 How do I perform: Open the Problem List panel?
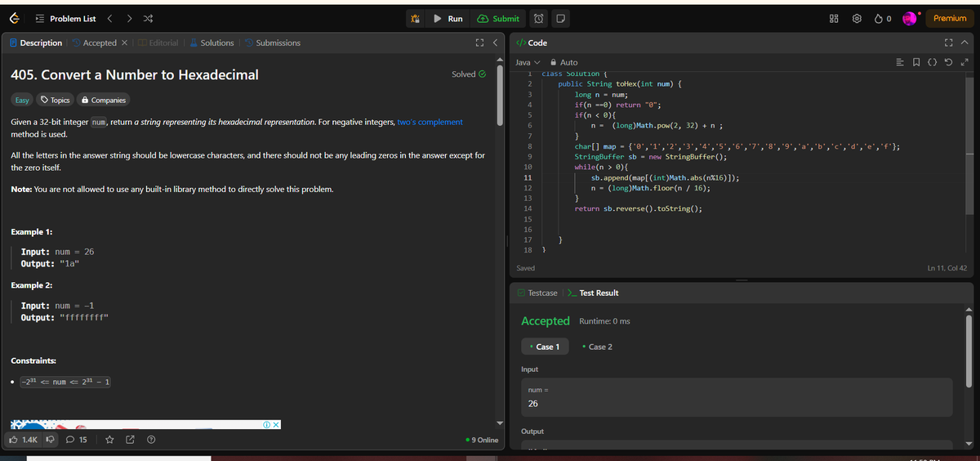tap(65, 18)
